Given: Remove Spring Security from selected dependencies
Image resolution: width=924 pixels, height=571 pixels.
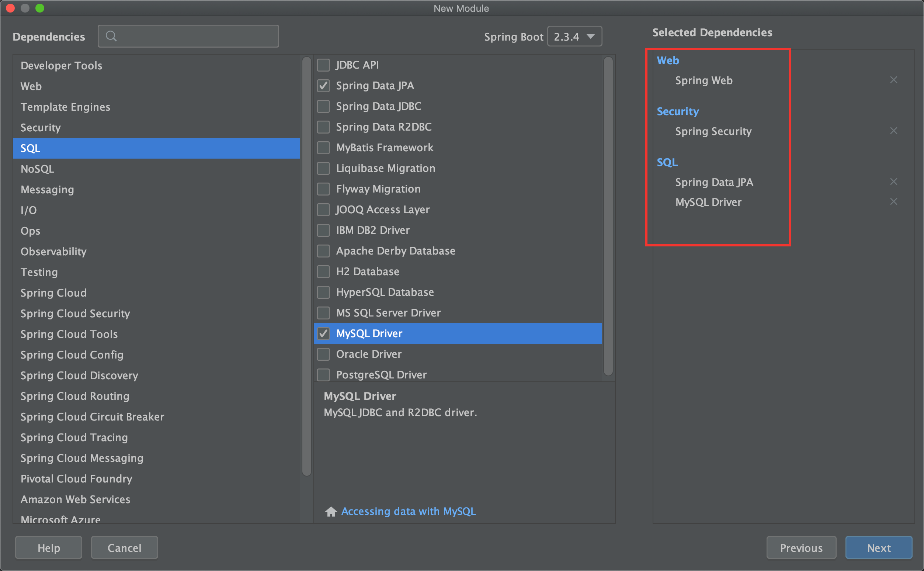Looking at the screenshot, I should click(x=893, y=131).
